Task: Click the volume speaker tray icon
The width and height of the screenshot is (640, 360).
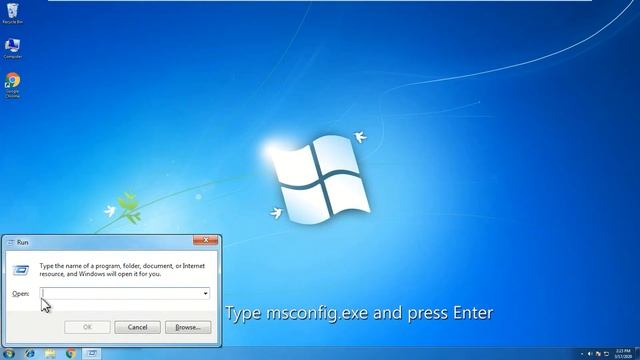Action: (590, 354)
